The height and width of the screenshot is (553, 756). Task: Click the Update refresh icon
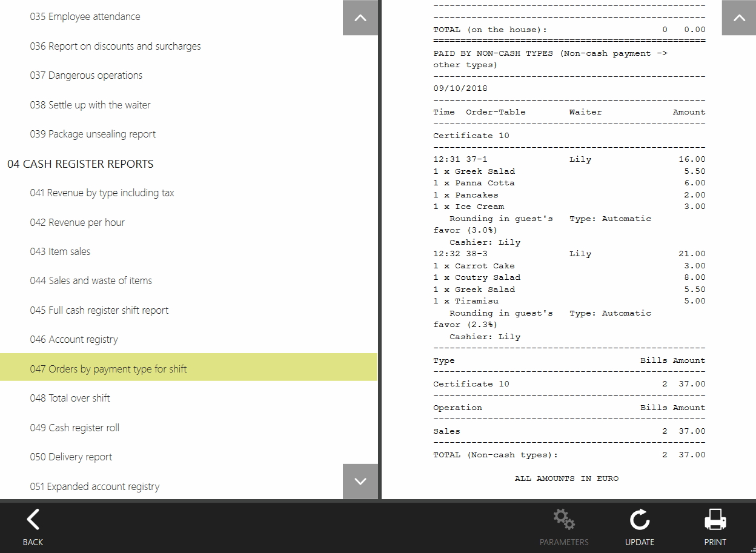pyautogui.click(x=639, y=520)
